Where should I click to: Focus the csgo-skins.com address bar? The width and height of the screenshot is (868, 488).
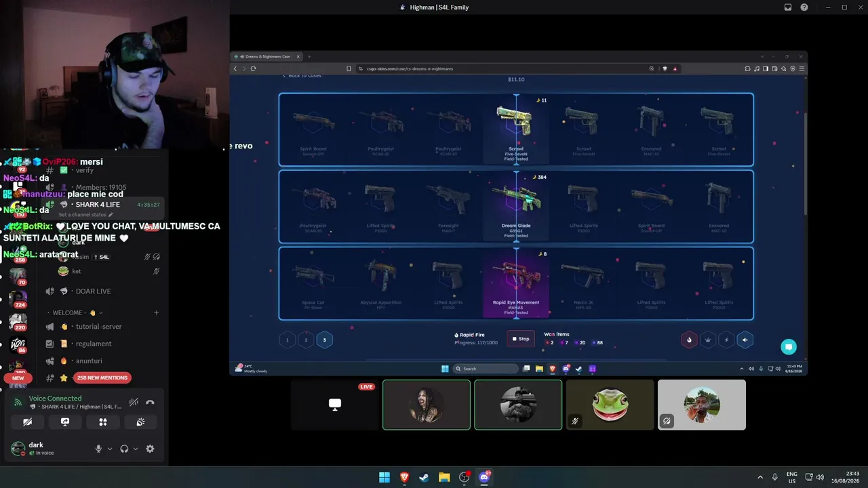click(502, 68)
